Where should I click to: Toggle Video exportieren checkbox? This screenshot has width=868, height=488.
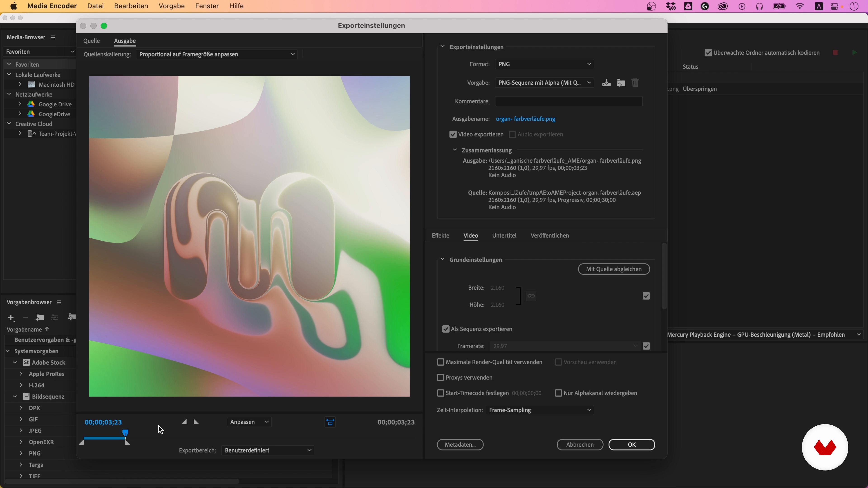tap(453, 134)
